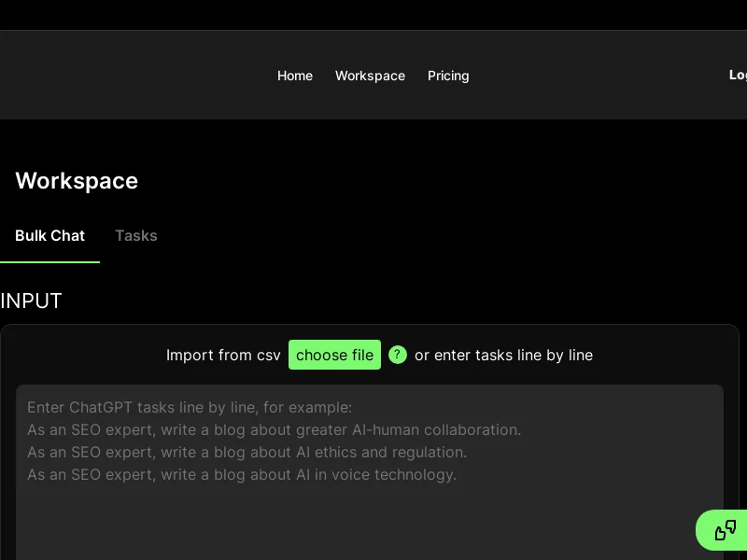Open the Pricing page

tap(448, 76)
